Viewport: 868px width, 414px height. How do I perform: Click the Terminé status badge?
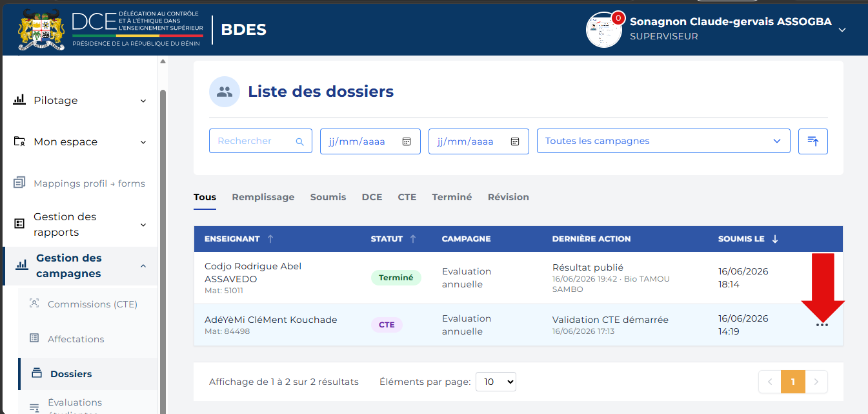point(396,278)
